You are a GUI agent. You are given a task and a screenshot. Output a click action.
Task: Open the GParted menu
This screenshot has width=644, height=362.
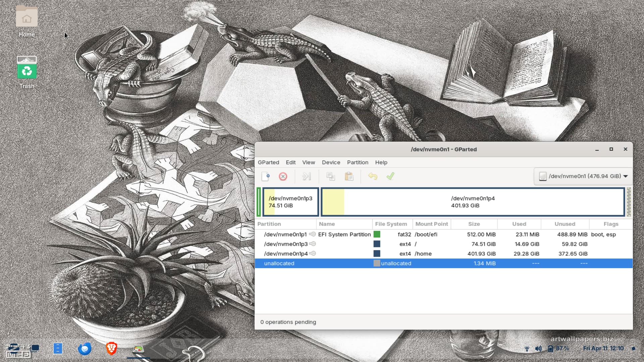pos(268,162)
